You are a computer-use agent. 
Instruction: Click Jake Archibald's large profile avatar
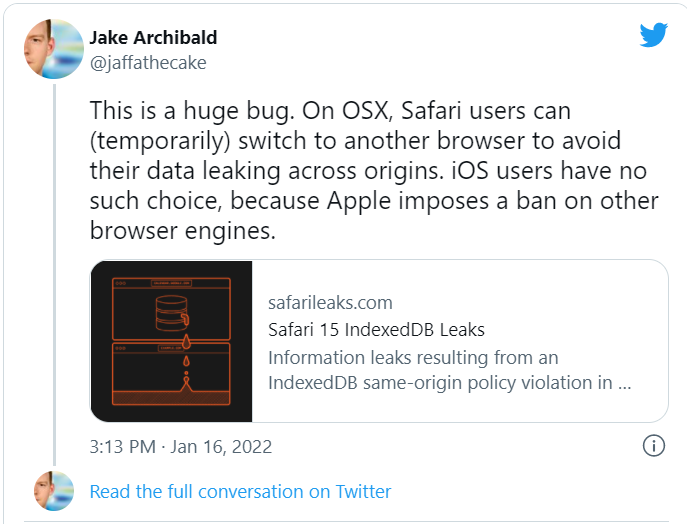point(52,49)
